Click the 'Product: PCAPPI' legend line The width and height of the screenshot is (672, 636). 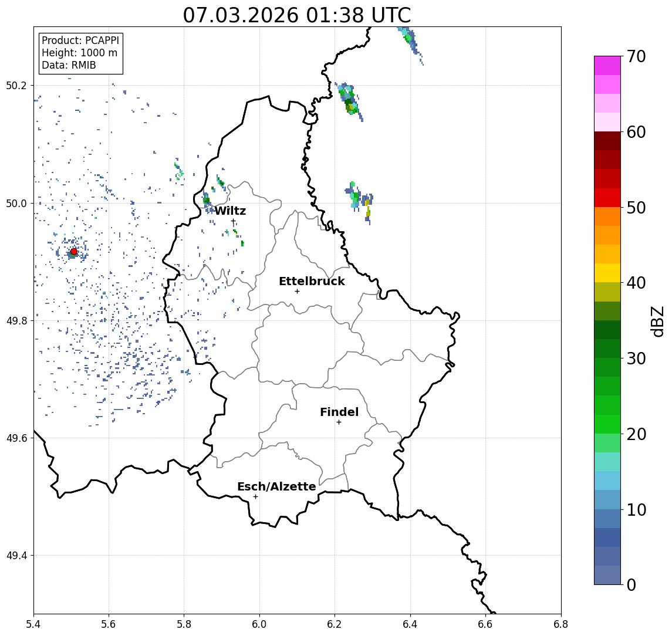(x=80, y=40)
